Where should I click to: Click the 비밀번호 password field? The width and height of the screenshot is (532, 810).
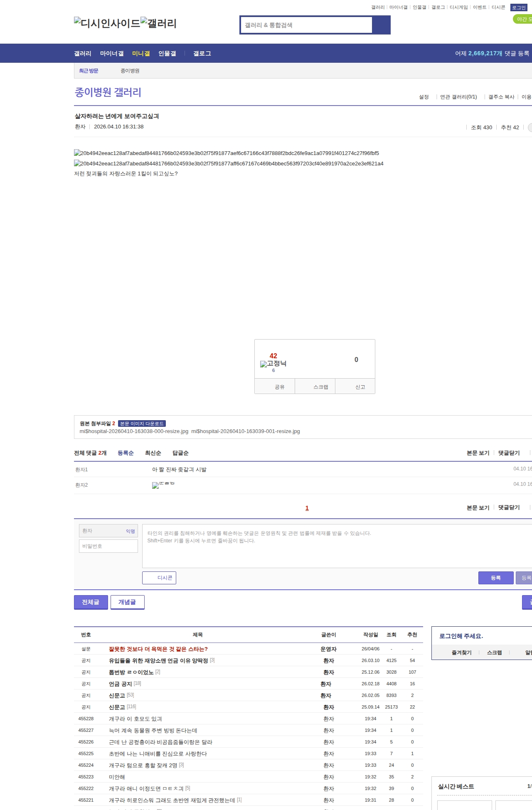108,546
